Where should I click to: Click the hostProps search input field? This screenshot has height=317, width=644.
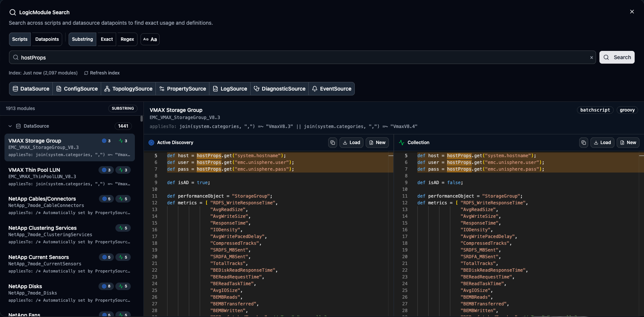tap(302, 57)
